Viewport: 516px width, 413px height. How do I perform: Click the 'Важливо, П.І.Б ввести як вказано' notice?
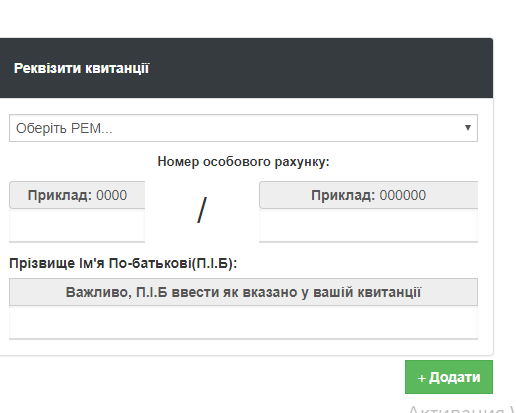[243, 292]
